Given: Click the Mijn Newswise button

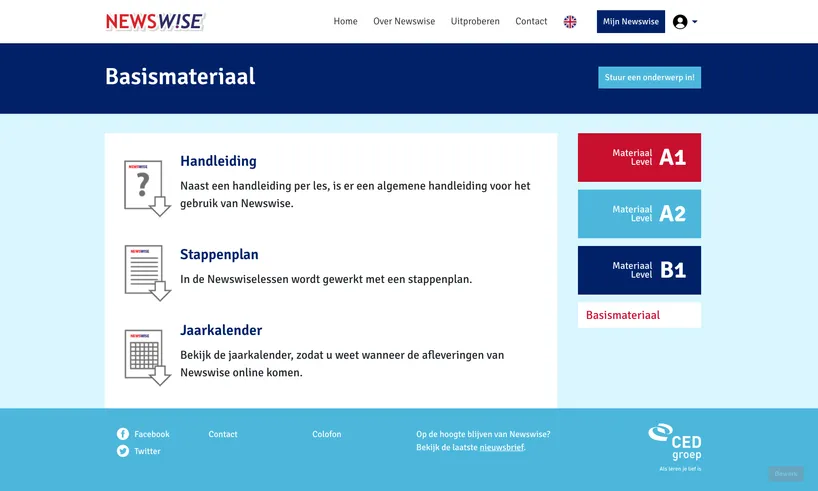Looking at the screenshot, I should 631,21.
